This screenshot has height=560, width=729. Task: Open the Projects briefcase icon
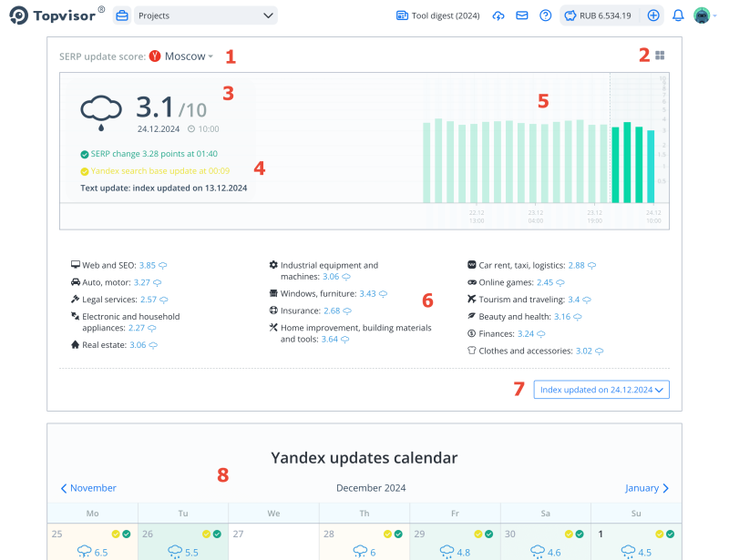121,15
